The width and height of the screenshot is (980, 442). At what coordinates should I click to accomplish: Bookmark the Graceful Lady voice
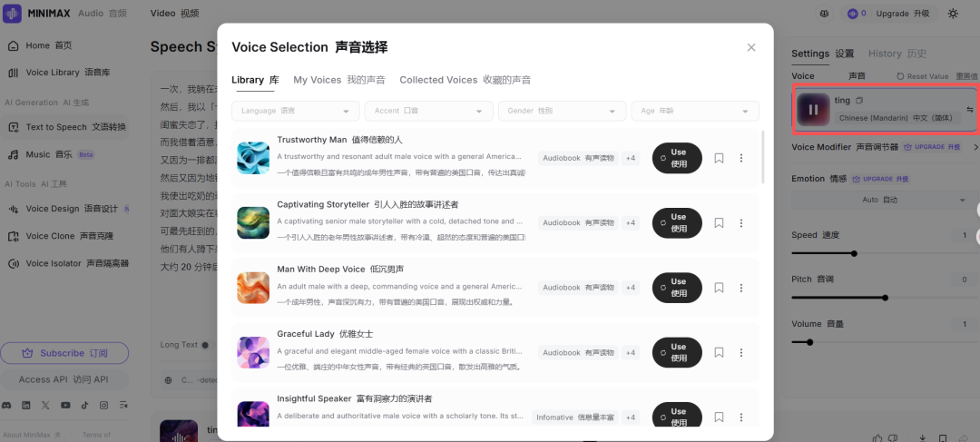coord(719,352)
